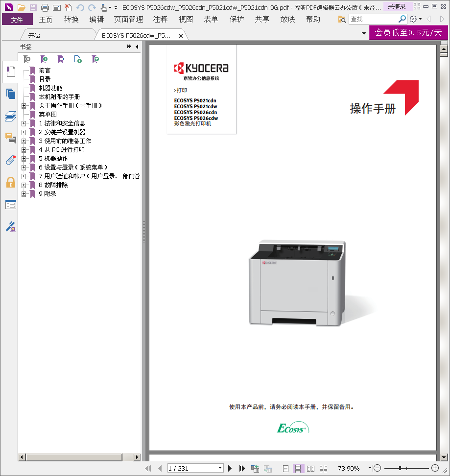Open the 菜单图 bookmark
The width and height of the screenshot is (450, 476).
coord(47,115)
